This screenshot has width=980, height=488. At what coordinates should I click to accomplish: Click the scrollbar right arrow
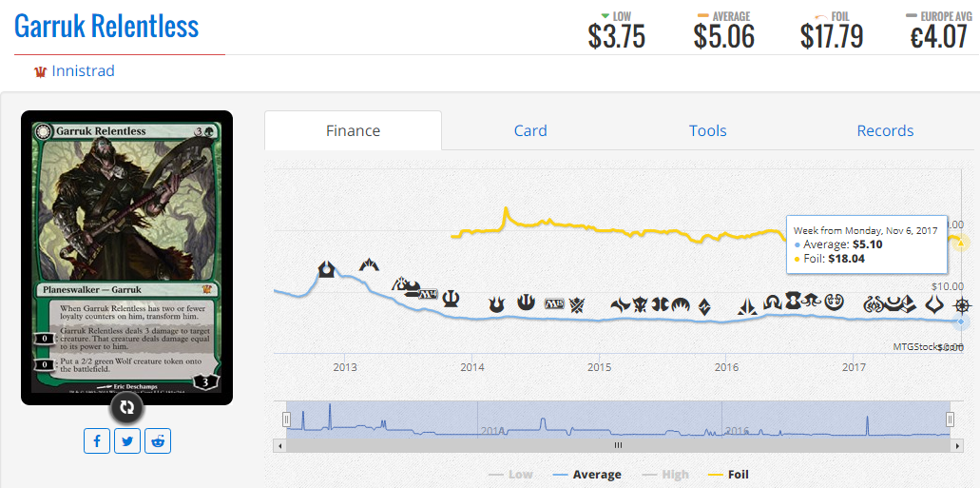[x=957, y=445]
